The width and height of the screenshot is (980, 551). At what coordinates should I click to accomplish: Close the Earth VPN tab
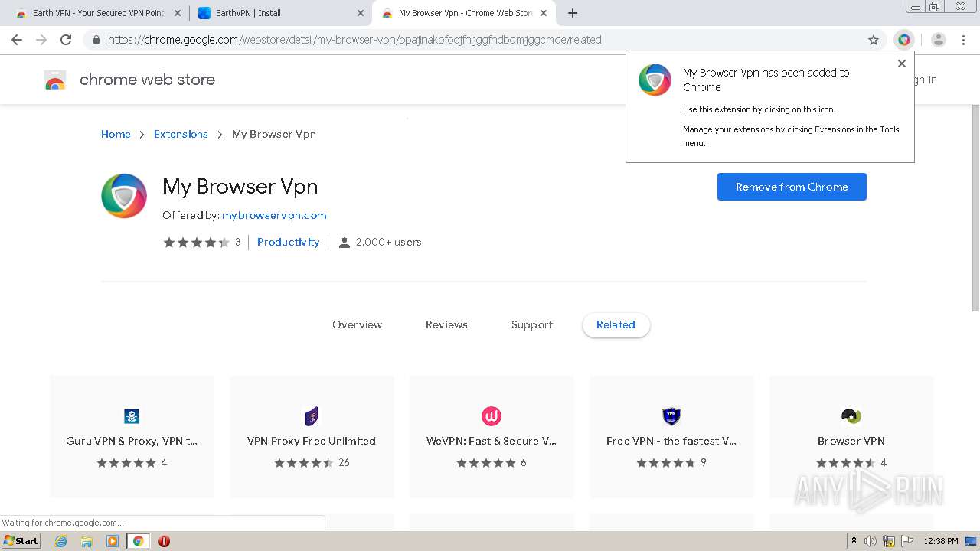point(178,13)
